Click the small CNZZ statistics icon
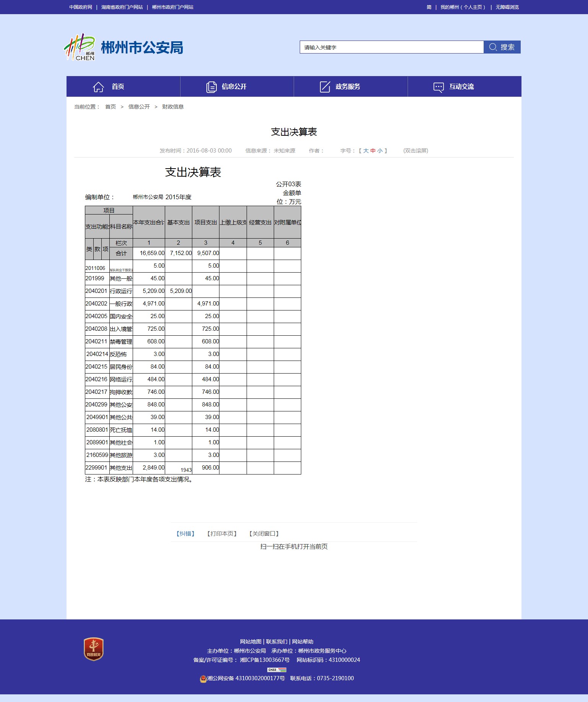 277,669
